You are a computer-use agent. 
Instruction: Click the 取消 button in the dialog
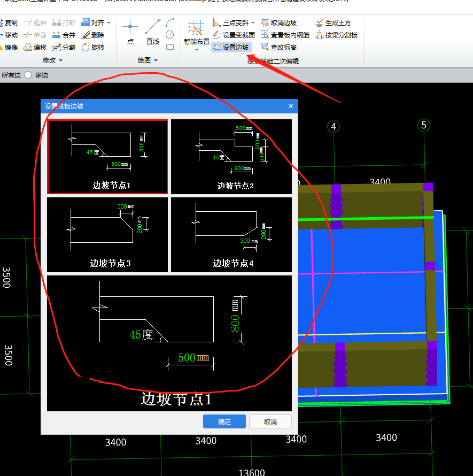270,421
